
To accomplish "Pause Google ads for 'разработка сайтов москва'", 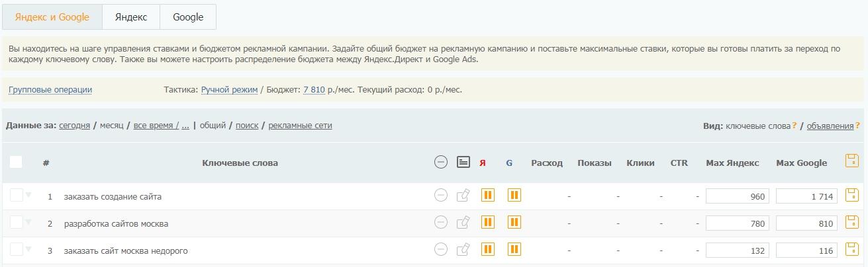I will click(x=514, y=222).
